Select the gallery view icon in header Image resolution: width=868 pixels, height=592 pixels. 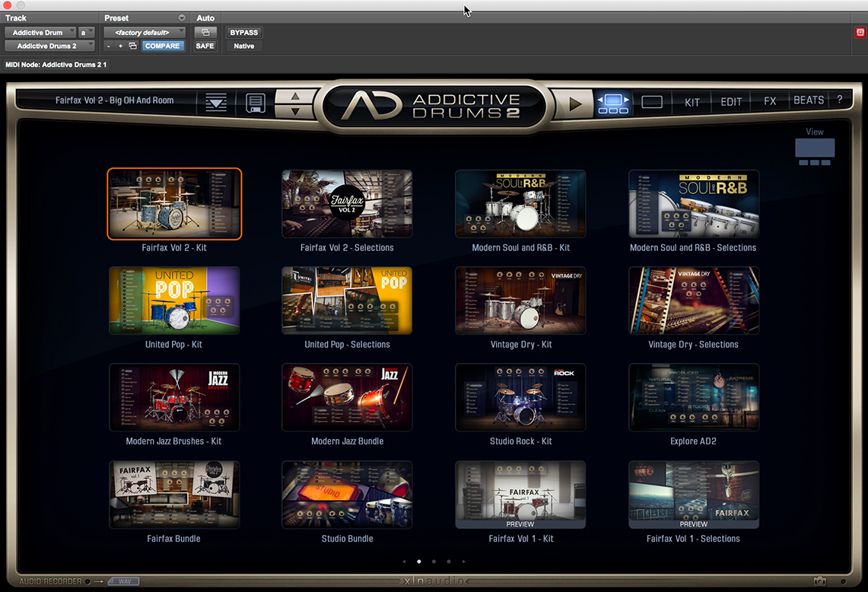point(613,103)
